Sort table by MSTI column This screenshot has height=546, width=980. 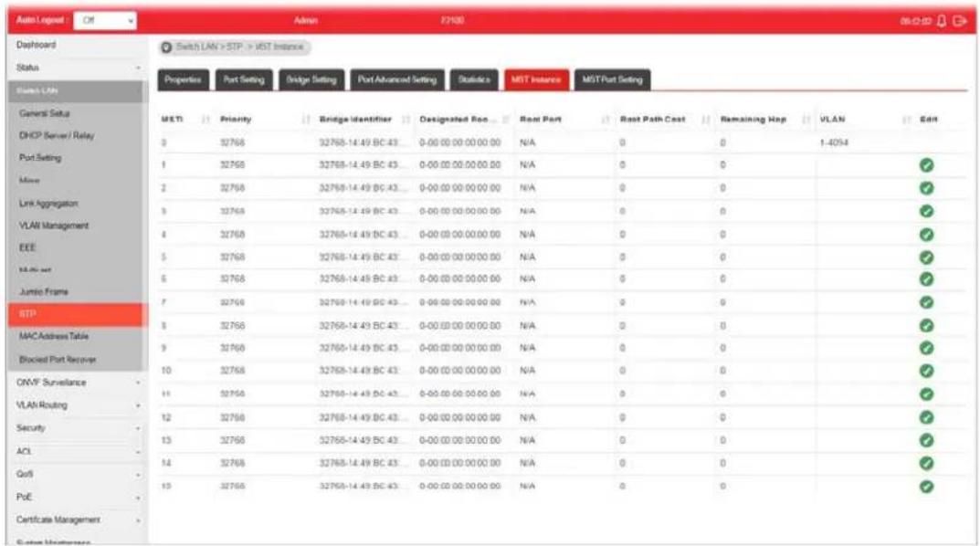(205, 120)
